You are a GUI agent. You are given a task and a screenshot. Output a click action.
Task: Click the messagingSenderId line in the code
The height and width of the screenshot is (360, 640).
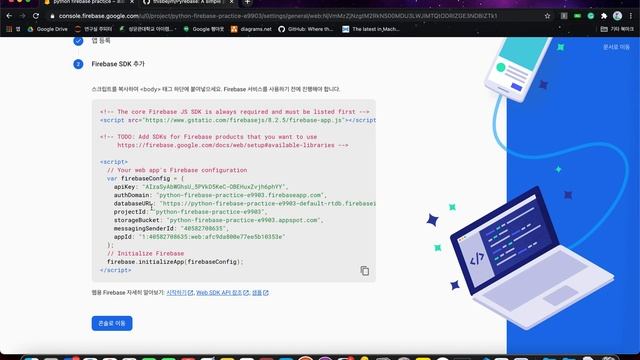[x=171, y=229]
